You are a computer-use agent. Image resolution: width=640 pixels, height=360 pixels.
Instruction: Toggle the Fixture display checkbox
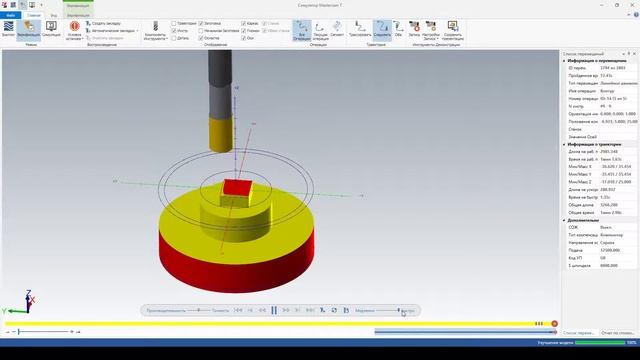200,38
